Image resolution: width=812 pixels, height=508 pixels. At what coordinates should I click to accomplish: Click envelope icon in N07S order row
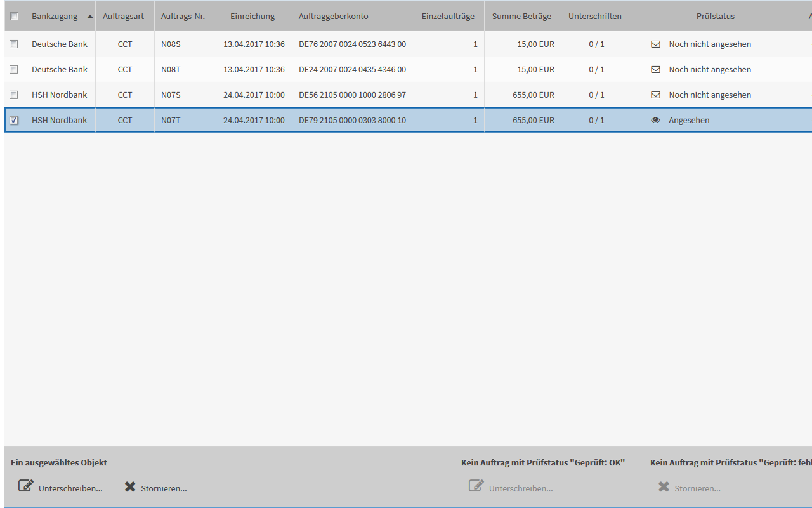pyautogui.click(x=656, y=95)
